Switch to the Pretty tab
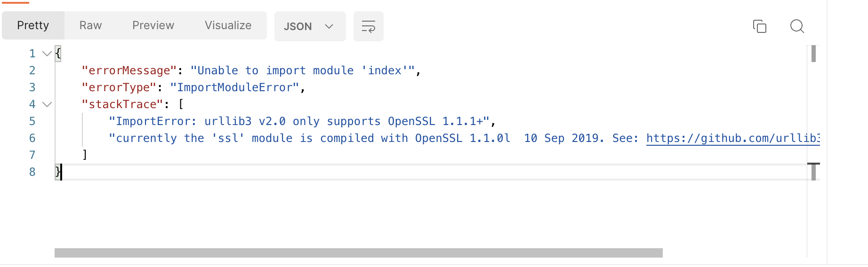Image resolution: width=868 pixels, height=267 pixels. (x=33, y=25)
